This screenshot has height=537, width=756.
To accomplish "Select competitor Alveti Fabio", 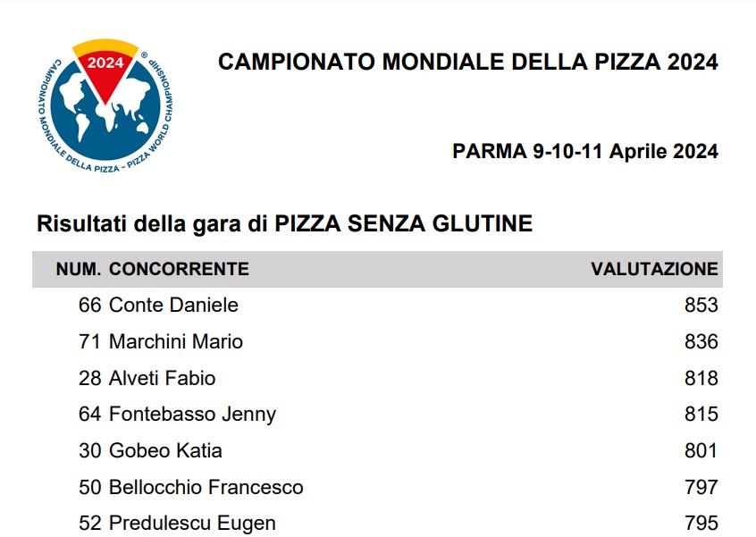I will pos(162,379).
